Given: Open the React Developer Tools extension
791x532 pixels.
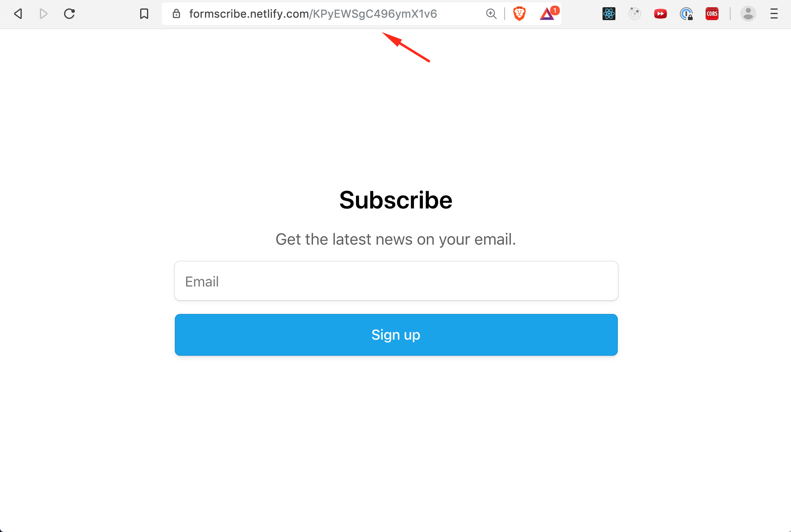Looking at the screenshot, I should 609,14.
